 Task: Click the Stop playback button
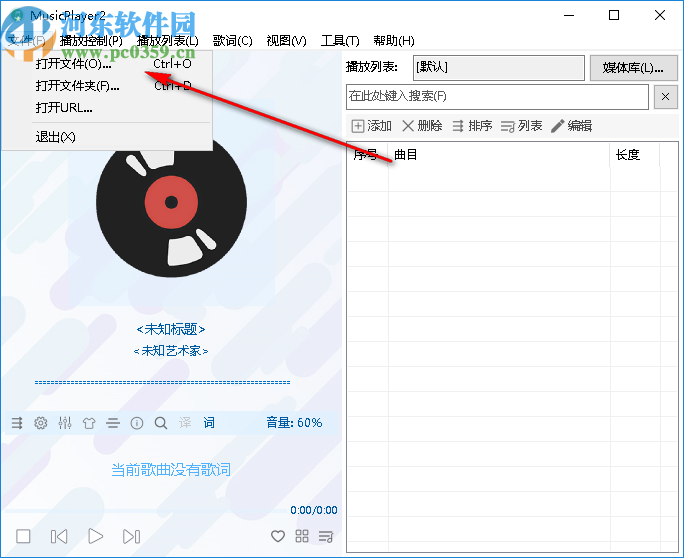(23, 536)
